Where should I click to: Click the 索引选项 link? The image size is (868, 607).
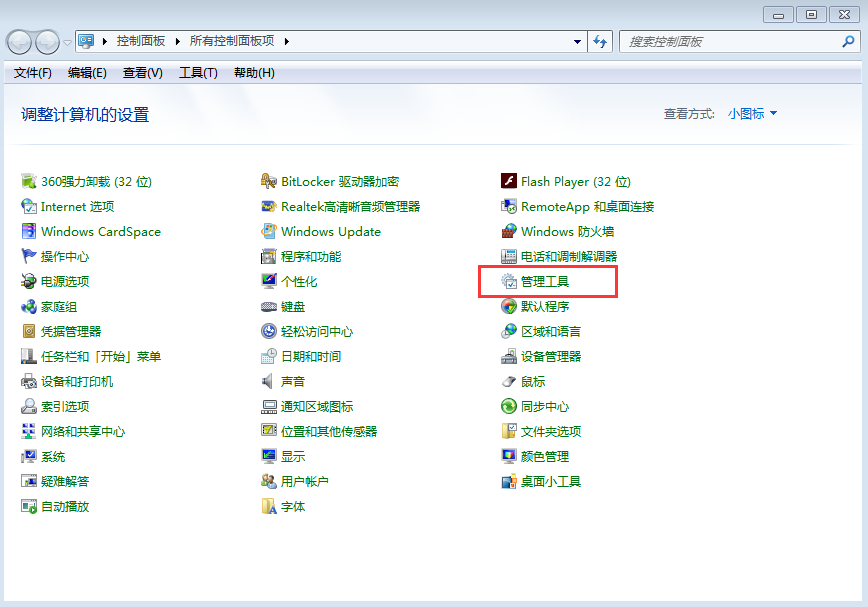point(65,407)
